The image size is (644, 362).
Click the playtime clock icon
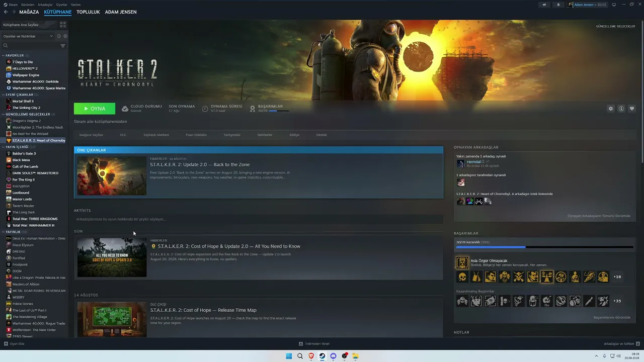point(205,109)
